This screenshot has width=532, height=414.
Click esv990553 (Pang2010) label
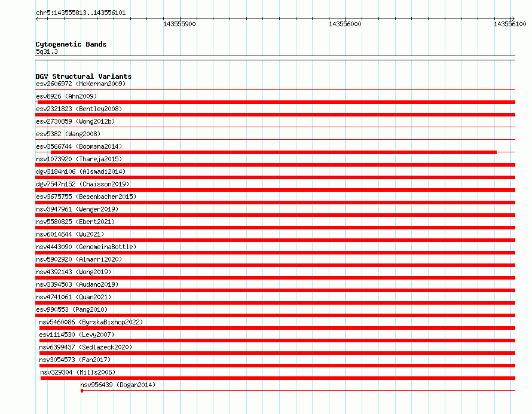click(72, 309)
